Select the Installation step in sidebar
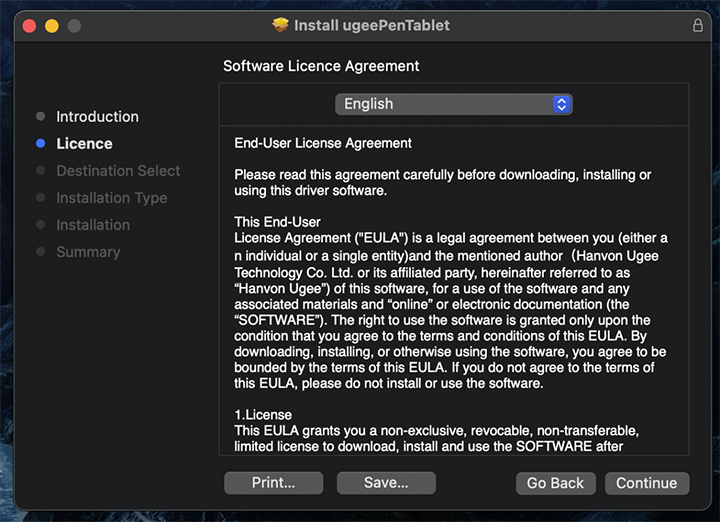 click(93, 225)
